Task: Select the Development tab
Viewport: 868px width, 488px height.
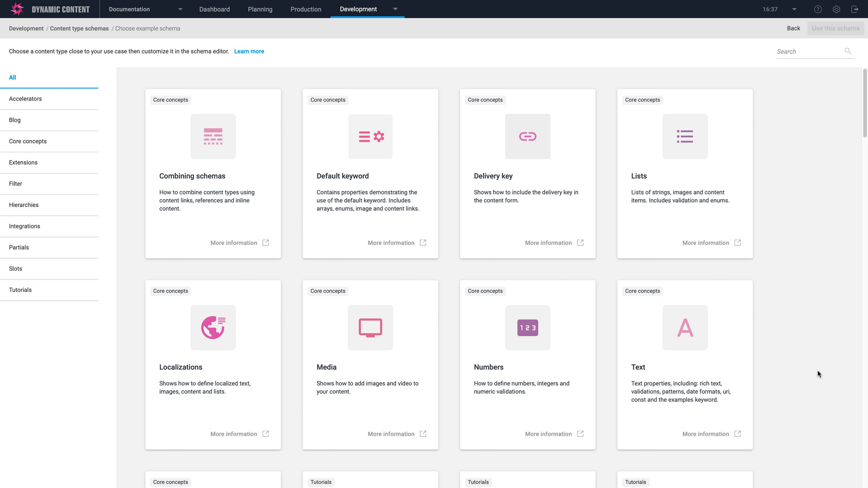Action: [358, 9]
